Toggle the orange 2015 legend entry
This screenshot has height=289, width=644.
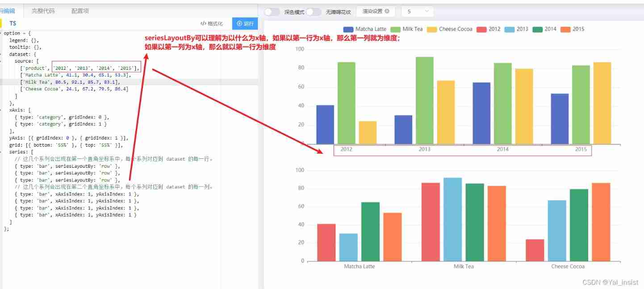coord(573,29)
